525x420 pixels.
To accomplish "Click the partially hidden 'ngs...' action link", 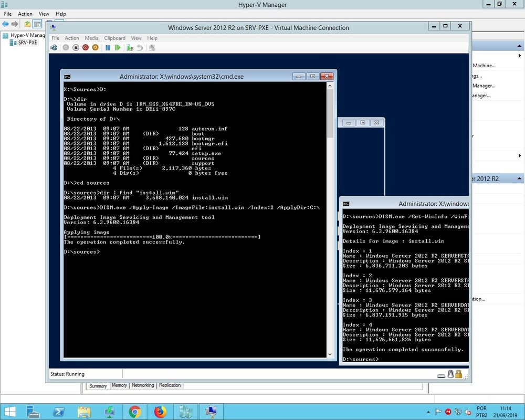I will tap(477, 76).
